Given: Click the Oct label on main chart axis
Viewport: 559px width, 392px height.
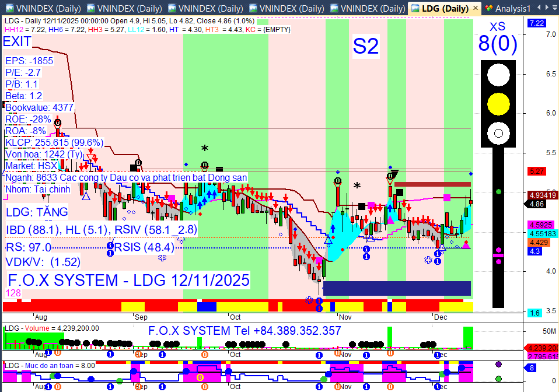Looking at the screenshot, I should [235, 317].
